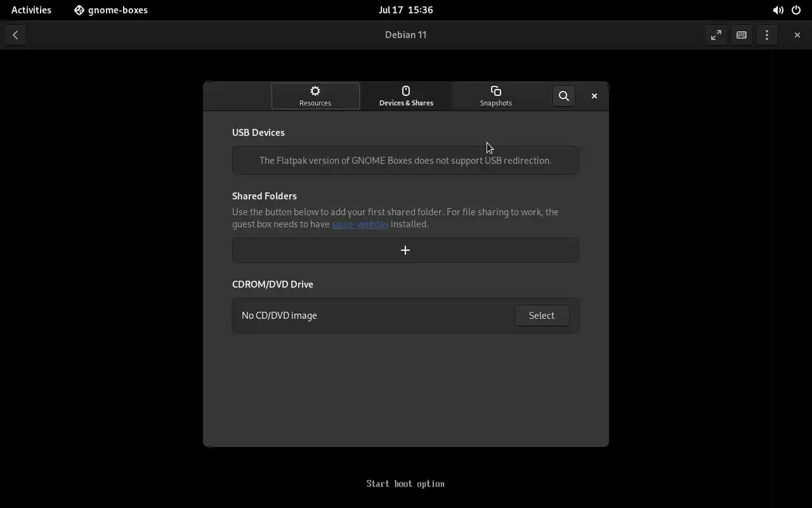The height and width of the screenshot is (508, 812).
Task: Close the Debian 11 window
Action: (797, 35)
